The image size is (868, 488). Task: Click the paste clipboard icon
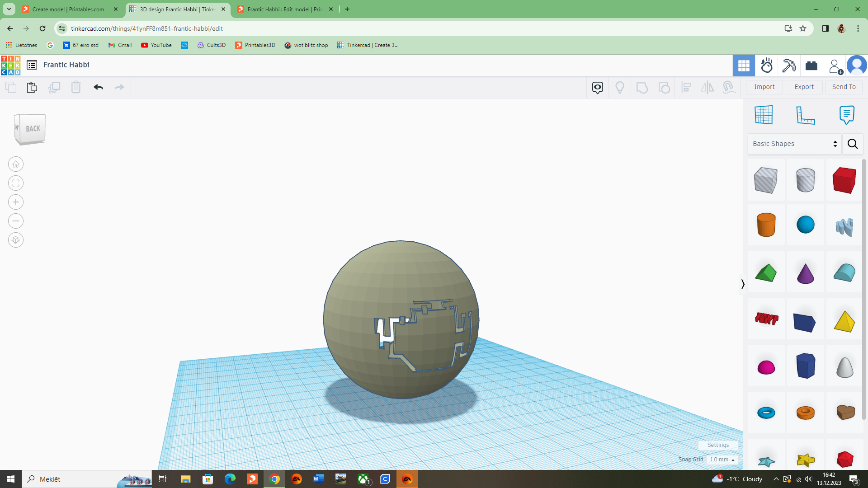pos(32,87)
